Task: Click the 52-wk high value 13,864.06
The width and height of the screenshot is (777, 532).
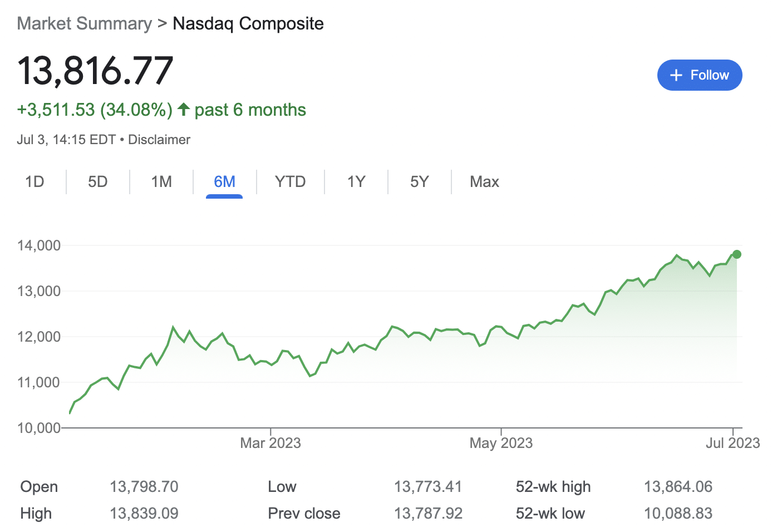Action: coord(678,487)
